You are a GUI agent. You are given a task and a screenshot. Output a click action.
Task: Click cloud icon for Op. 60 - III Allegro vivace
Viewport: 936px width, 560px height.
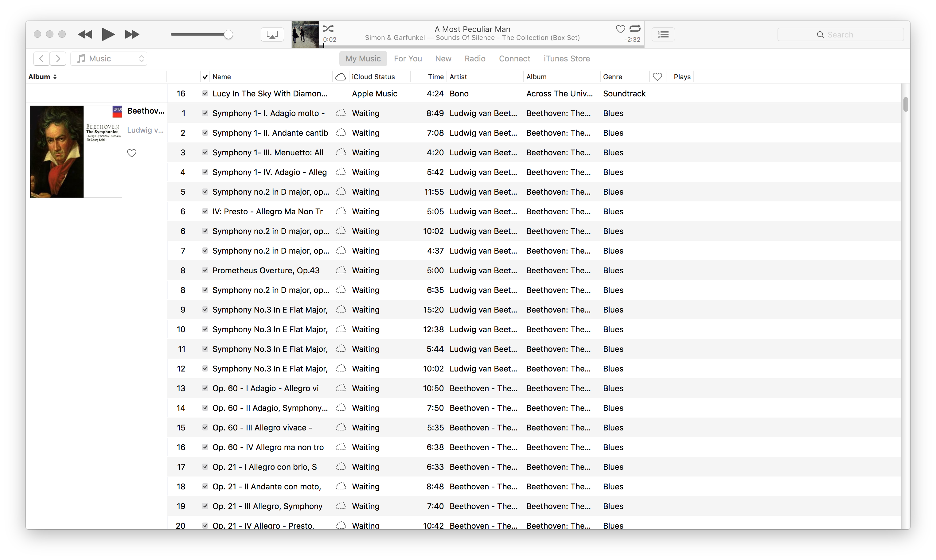pos(341,427)
